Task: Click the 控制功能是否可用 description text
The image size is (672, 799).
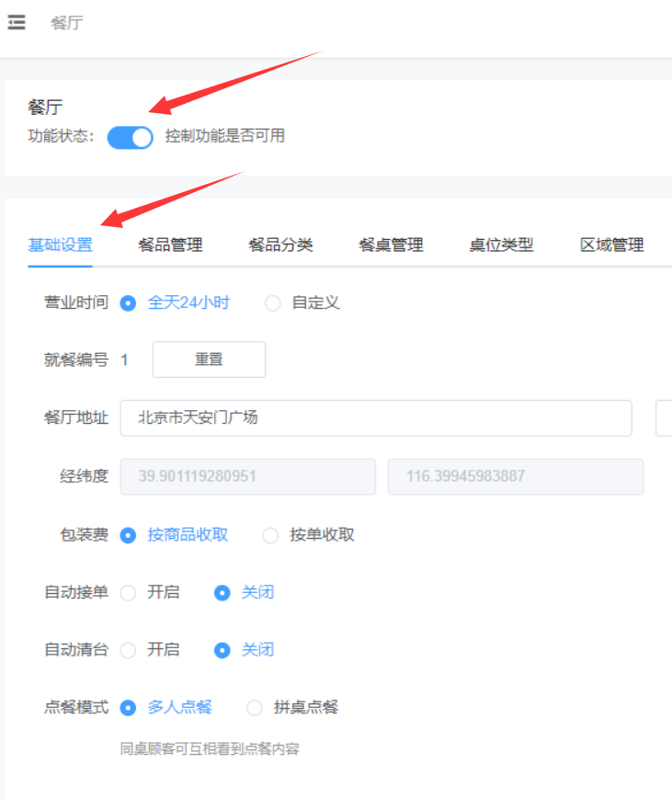Action: click(x=224, y=136)
